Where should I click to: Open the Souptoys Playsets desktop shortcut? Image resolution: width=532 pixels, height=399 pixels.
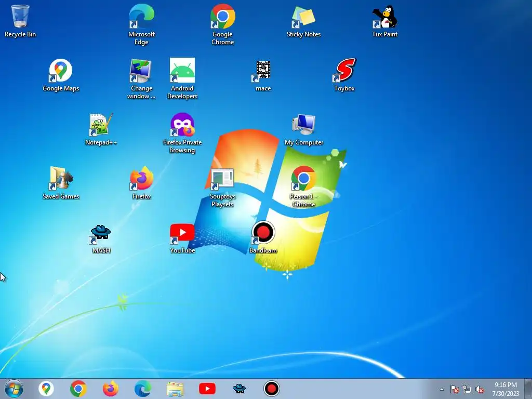click(x=222, y=187)
